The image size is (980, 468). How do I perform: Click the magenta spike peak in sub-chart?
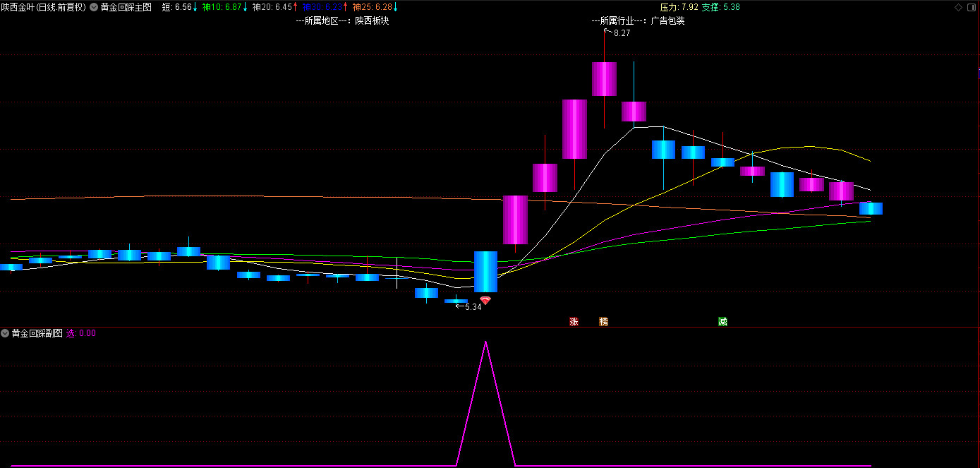click(485, 342)
